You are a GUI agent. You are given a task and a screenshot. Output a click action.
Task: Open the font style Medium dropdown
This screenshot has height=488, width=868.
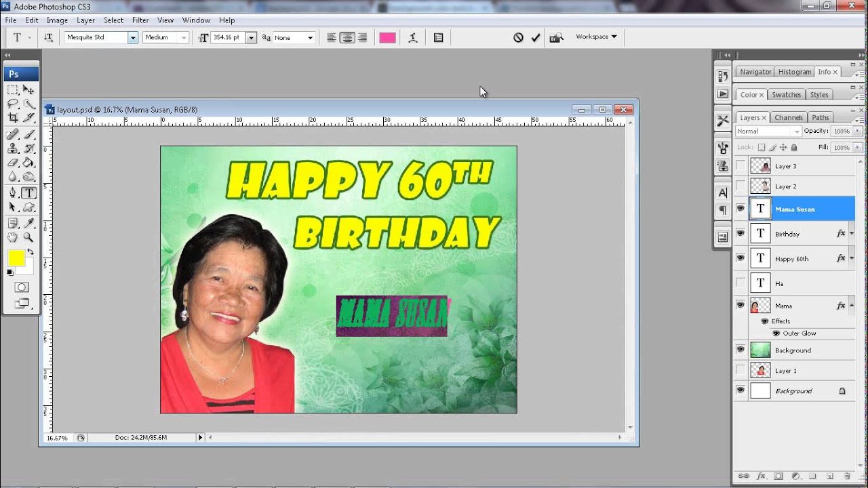(x=183, y=38)
